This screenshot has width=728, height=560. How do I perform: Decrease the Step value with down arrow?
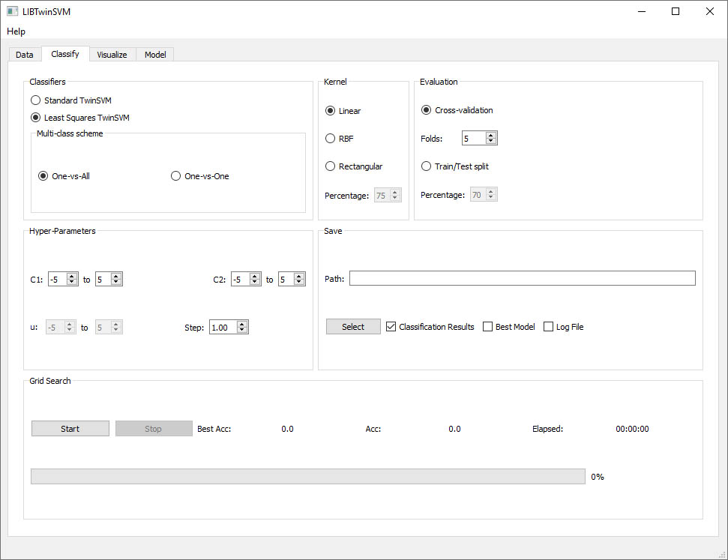[242, 330]
